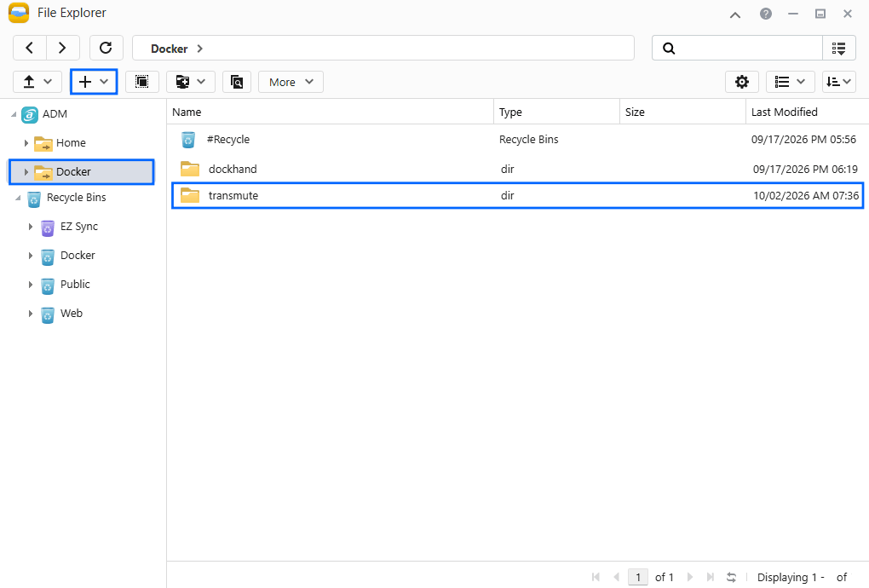Open the Web recycle bin
This screenshot has width=869, height=588.
tap(72, 313)
